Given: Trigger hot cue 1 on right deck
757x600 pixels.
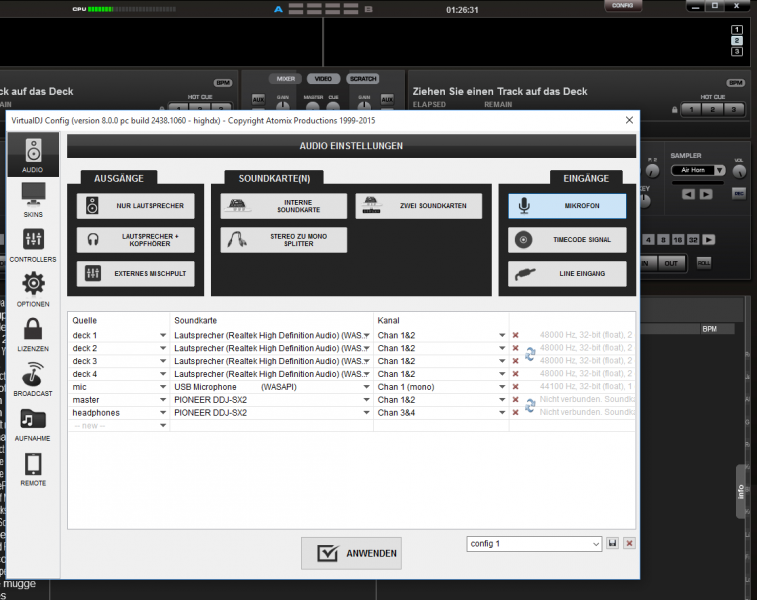Looking at the screenshot, I should pyautogui.click(x=691, y=110).
